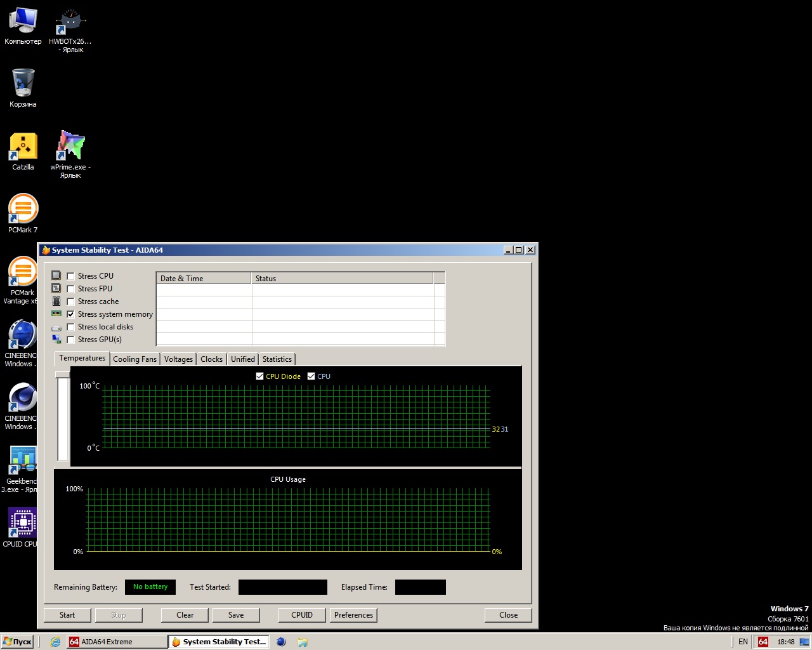Select the HWBOT x265 shortcut icon

coord(70,30)
